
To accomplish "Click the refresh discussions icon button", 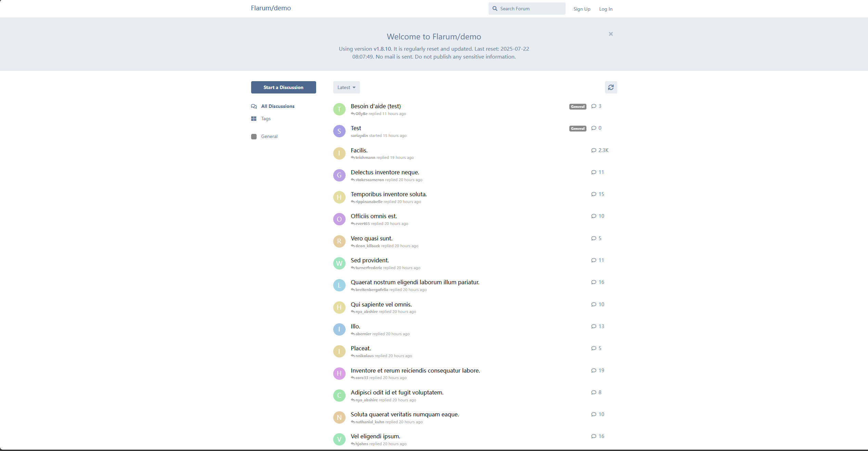I will tap(611, 87).
